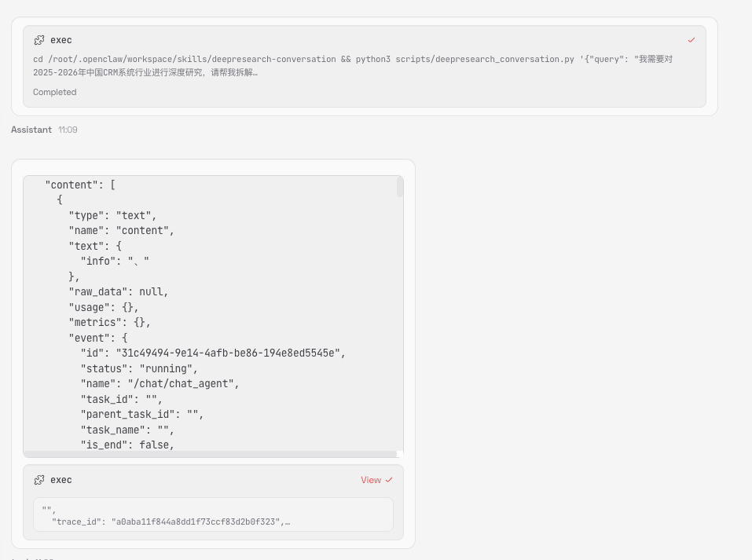Screen dimensions: 752x560
Task: Click the "type": "text" line
Action: coord(112,216)
